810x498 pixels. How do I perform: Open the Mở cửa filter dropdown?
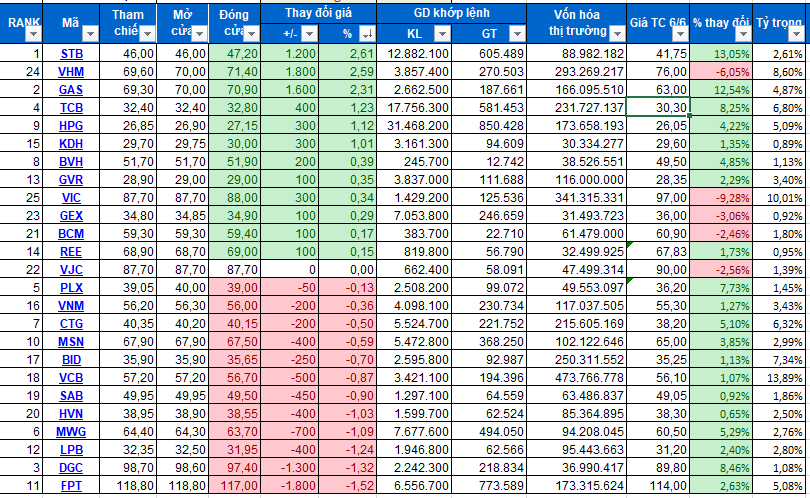(199, 34)
